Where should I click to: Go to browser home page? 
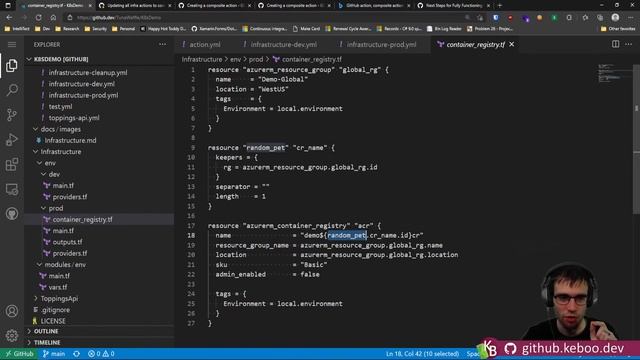53,18
